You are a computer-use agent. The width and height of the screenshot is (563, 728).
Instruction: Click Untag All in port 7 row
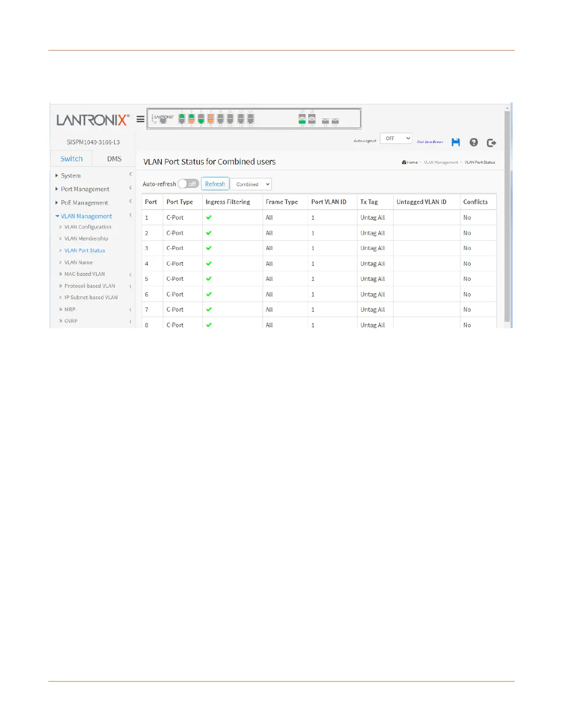click(x=373, y=310)
